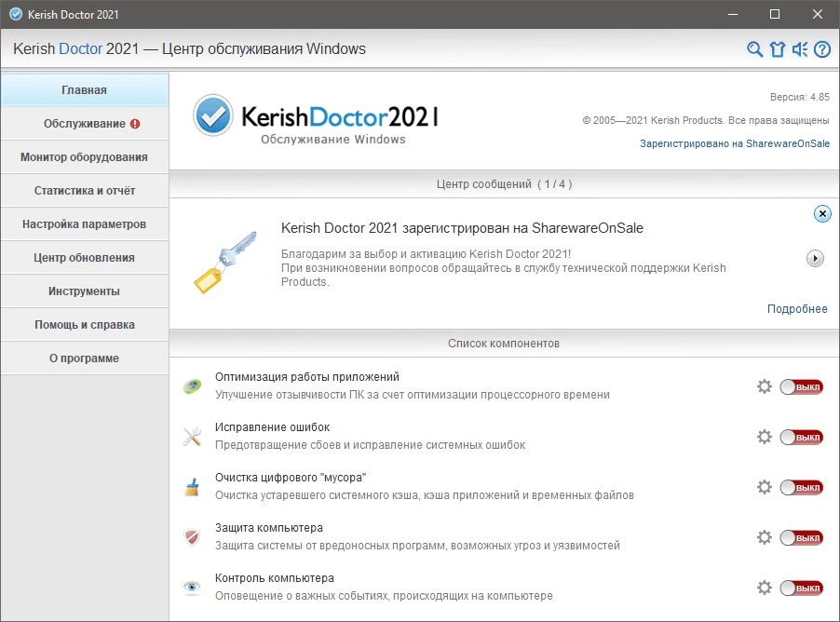Click Исправление ошибок component title
Viewport: 840px width, 622px height.
point(272,427)
